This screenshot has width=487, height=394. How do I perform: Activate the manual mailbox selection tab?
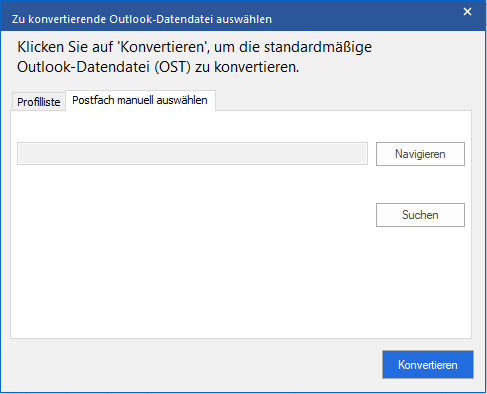[140, 100]
